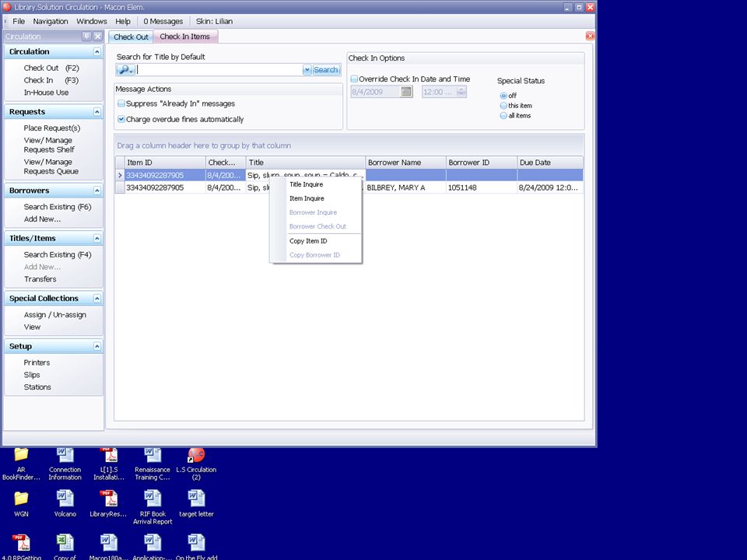Click the Library.Solution app icon in title bar
The image size is (747, 560).
click(x=7, y=7)
